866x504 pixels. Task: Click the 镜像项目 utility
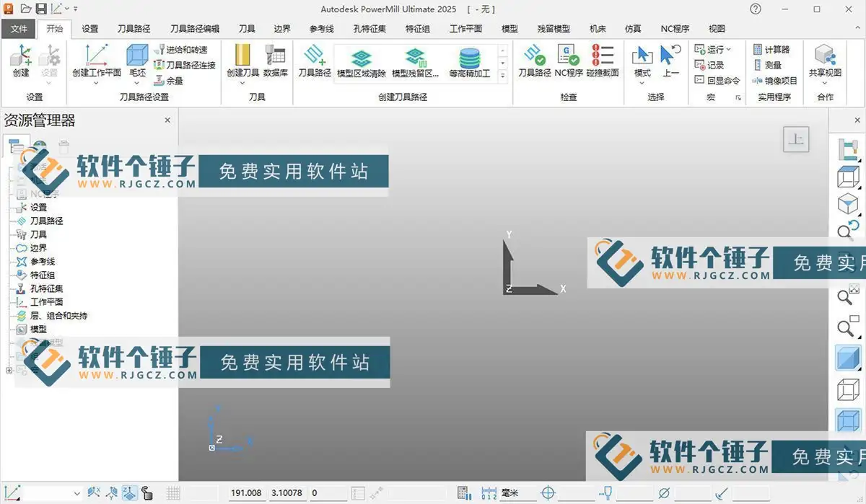click(776, 81)
